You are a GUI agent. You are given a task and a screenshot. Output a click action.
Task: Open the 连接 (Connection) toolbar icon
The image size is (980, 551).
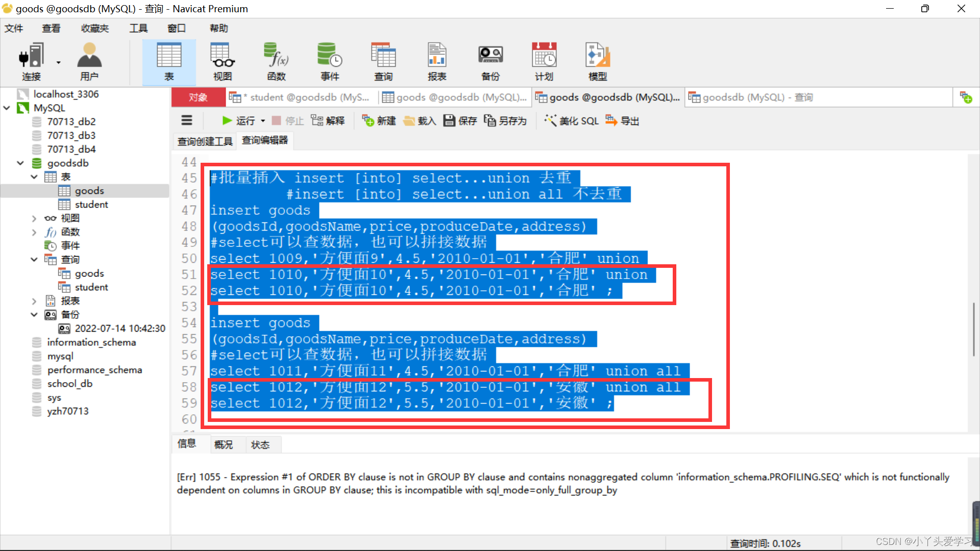point(31,62)
